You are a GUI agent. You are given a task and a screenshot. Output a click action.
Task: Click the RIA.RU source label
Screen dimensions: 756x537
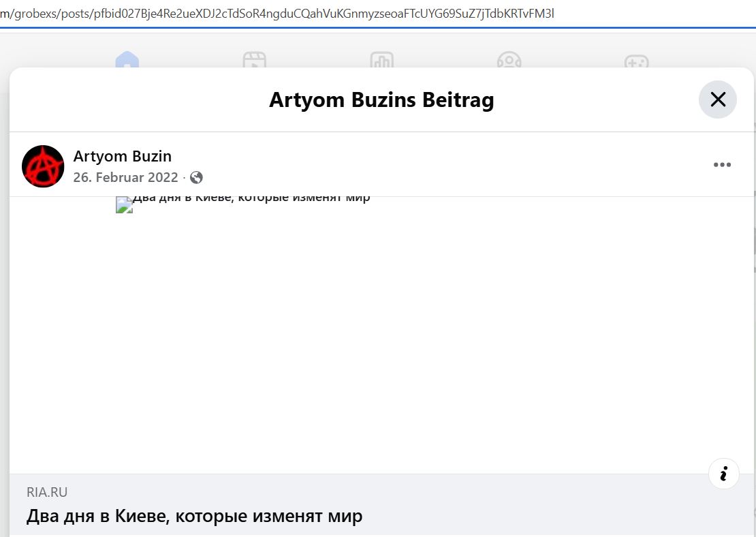pyautogui.click(x=47, y=491)
